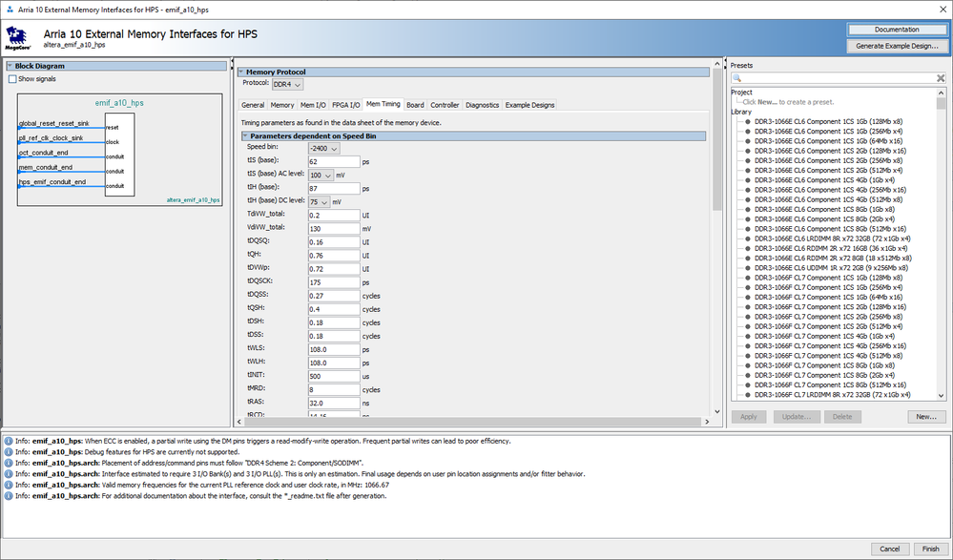Click the Generate Example Design button
953x560 pixels.
(896, 46)
